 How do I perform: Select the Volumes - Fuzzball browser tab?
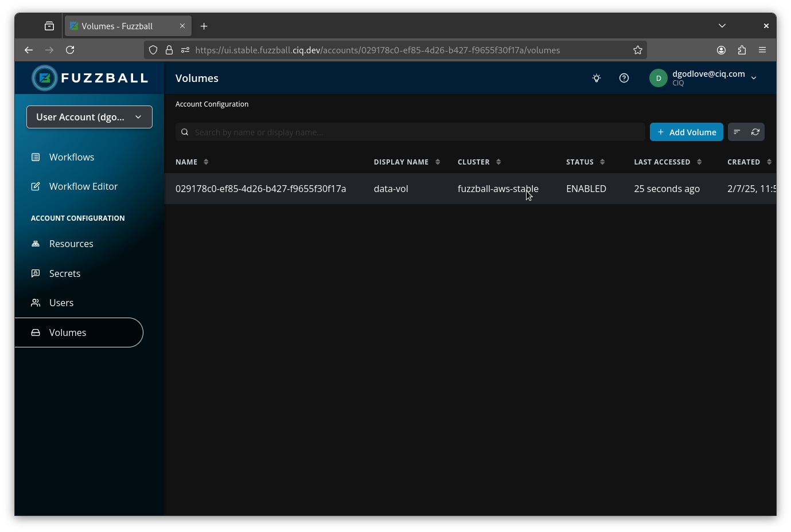tap(128, 26)
